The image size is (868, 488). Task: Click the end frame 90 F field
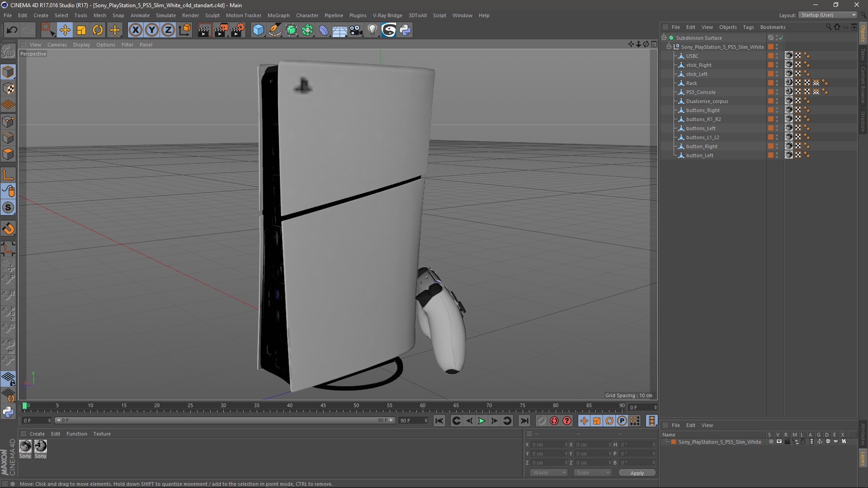coord(413,421)
